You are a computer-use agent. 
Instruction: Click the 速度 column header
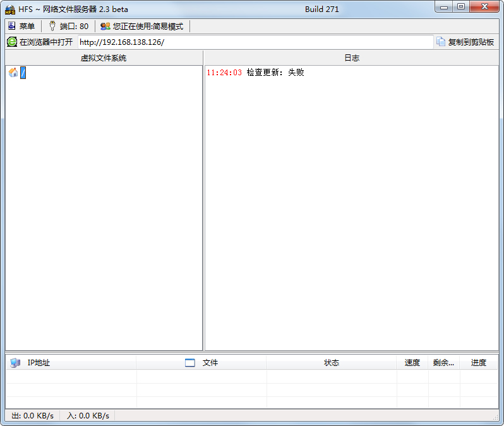[x=412, y=363]
